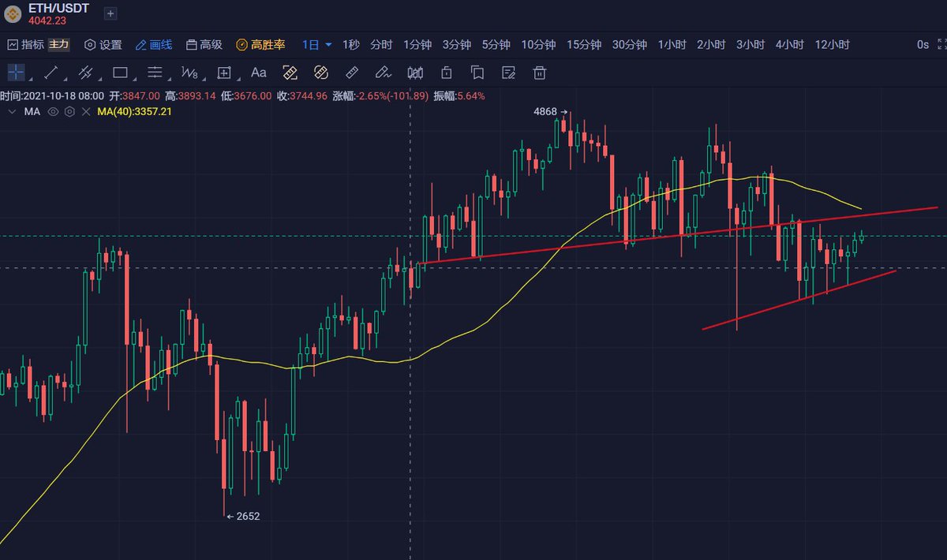Switch to 4小时 timeframe
Image resolution: width=947 pixels, height=560 pixels.
pos(789,45)
